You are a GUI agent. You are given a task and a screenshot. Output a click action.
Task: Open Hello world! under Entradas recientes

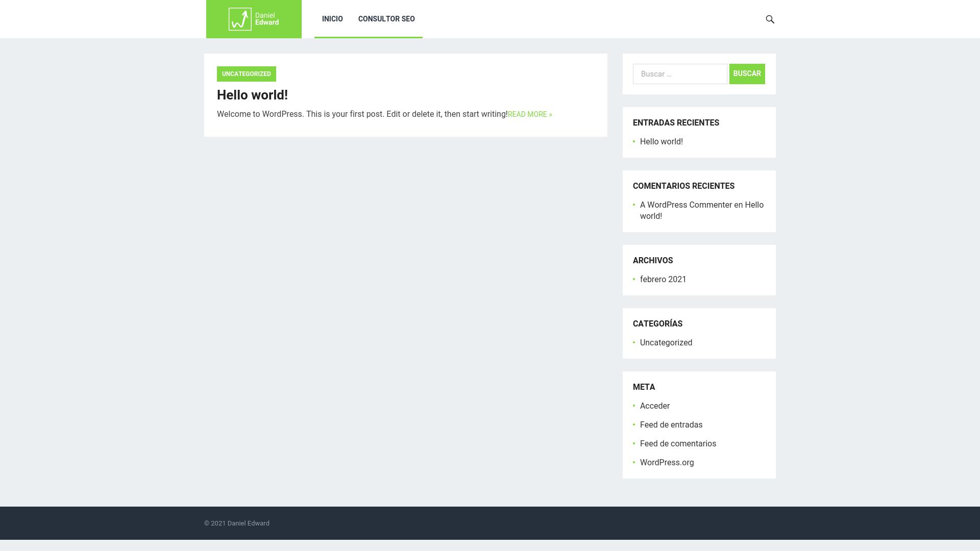(661, 142)
